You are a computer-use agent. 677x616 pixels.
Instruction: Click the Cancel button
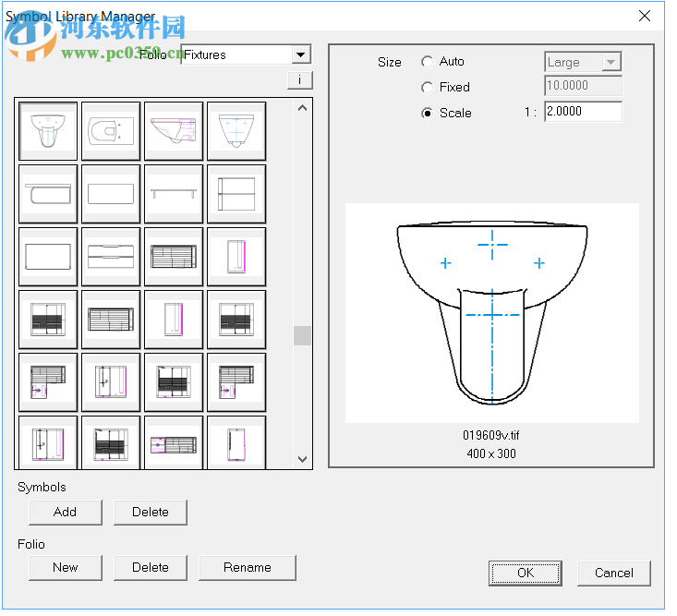coord(614,573)
